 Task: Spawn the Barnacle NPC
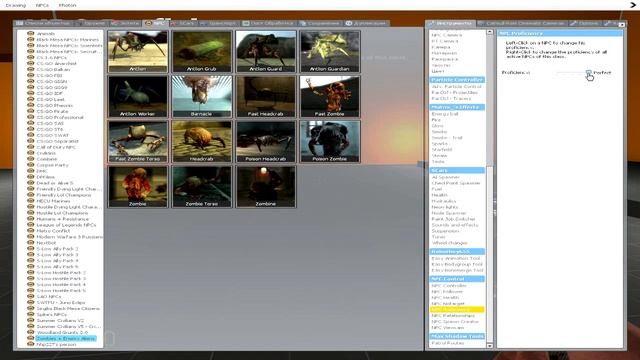point(202,96)
